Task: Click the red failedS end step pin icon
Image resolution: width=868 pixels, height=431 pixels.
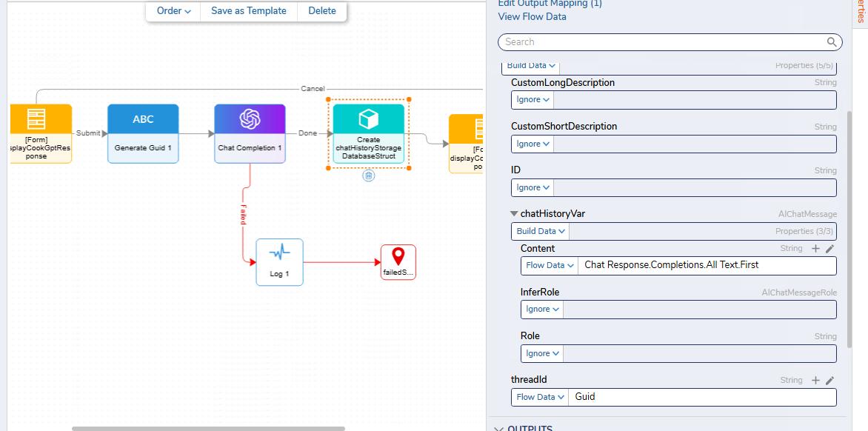Action: tap(398, 256)
